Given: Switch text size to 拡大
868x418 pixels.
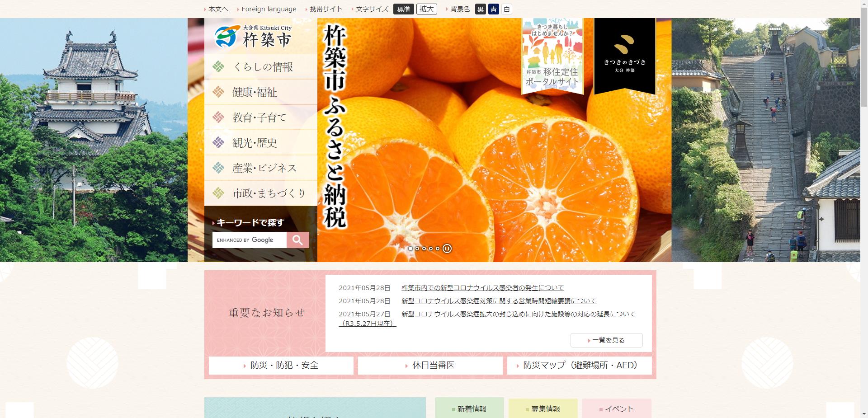Looking at the screenshot, I should 427,9.
